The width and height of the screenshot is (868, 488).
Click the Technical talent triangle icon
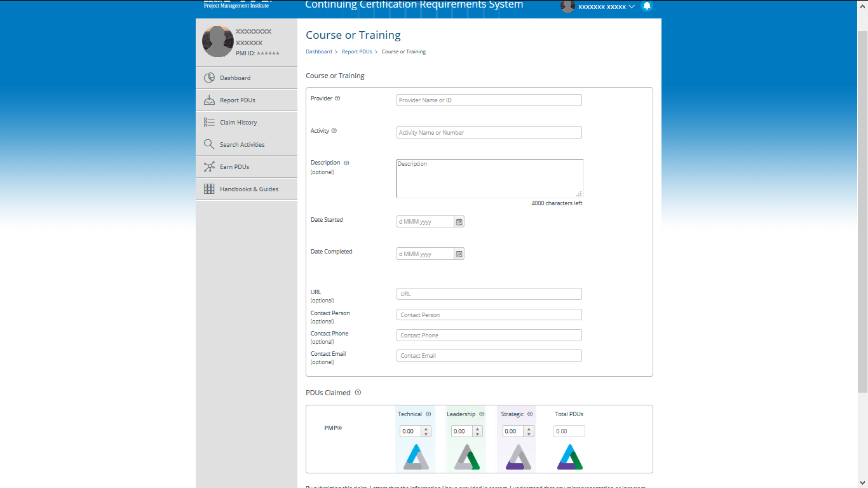point(416,457)
